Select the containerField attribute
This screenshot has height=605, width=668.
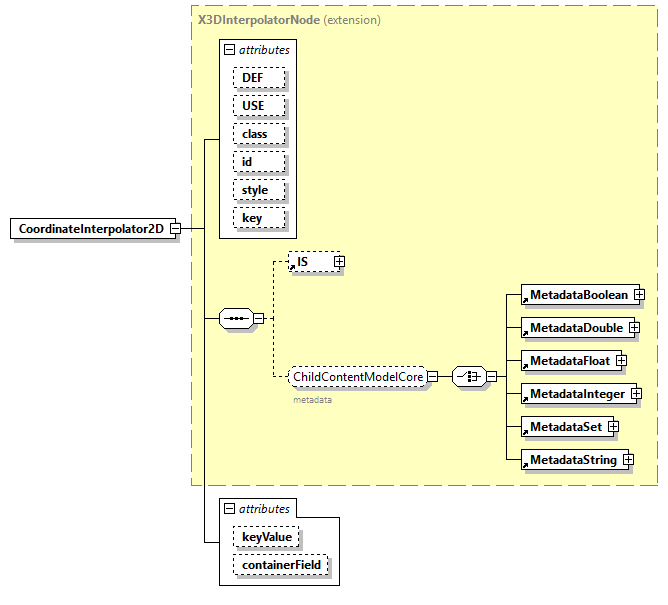pyautogui.click(x=280, y=567)
